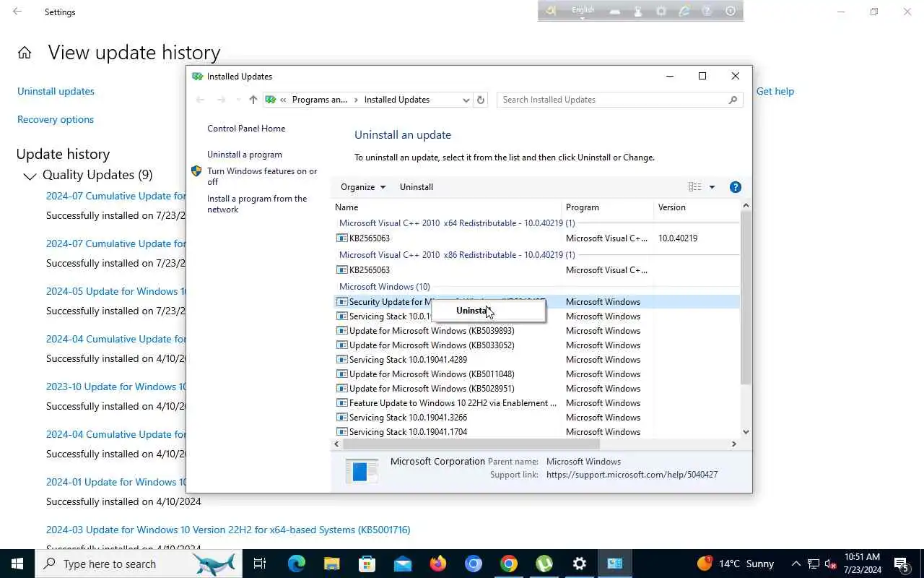The image size is (924, 578).
Task: Choose Uninstall from the context menu
Action: (489, 311)
